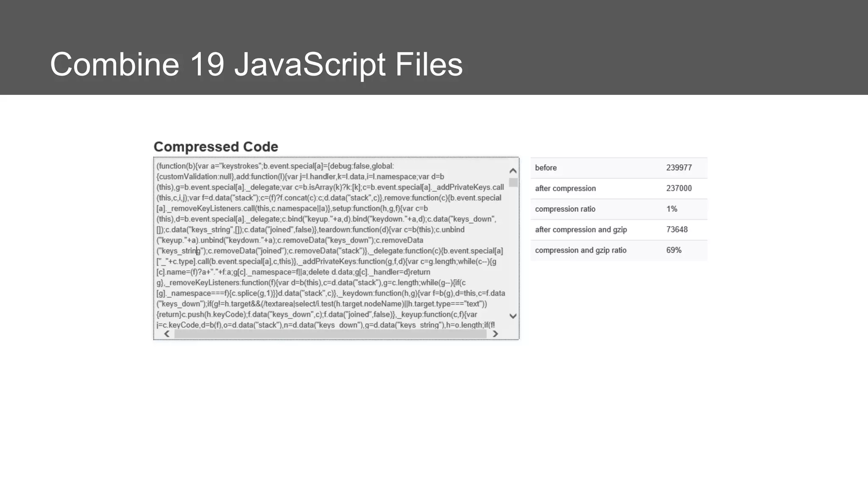
Task: Click the horizontal scrollbar thumb under code
Action: 330,334
